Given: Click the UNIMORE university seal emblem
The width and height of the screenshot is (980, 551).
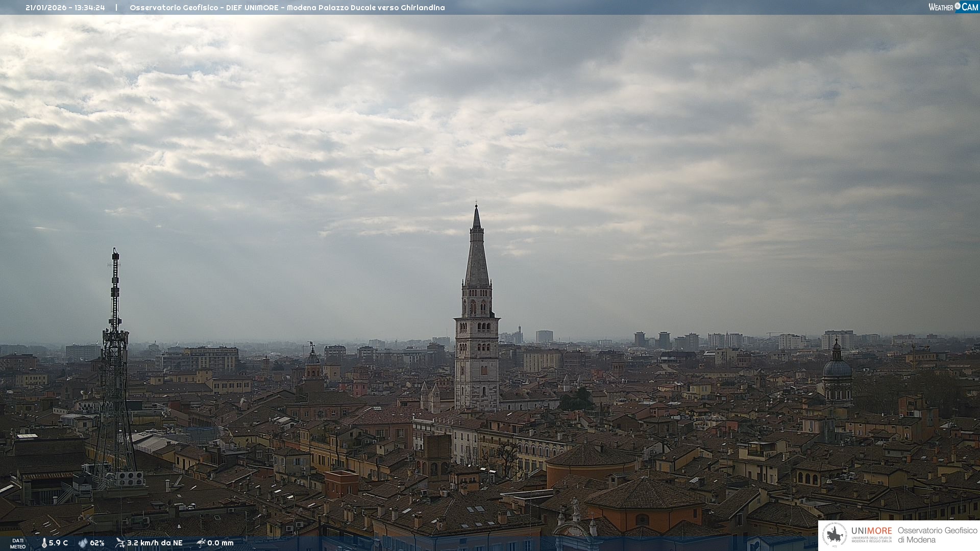Looking at the screenshot, I should click(835, 535).
